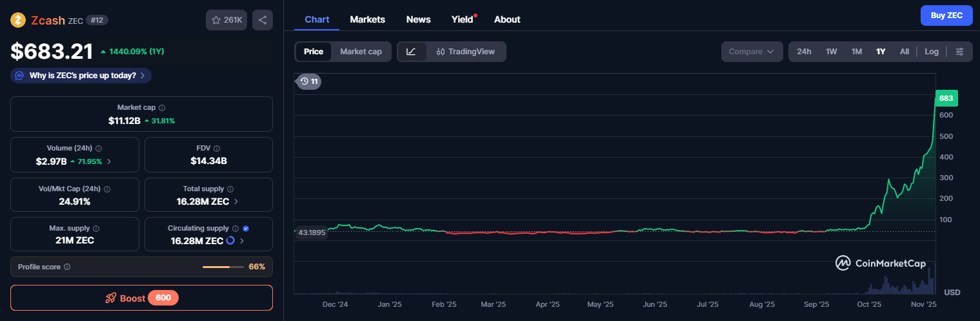Open the Compare dropdown
Screen dimensions: 980x321
pyautogui.click(x=751, y=52)
